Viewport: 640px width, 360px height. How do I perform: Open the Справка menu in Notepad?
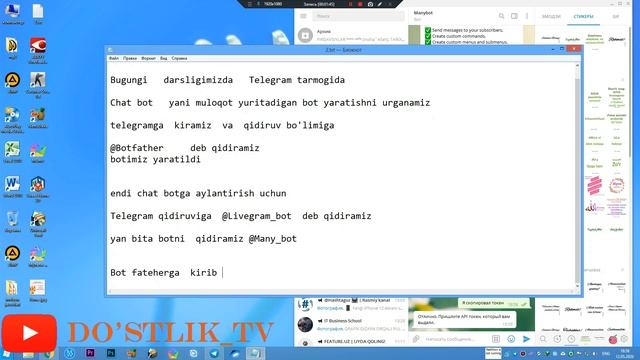click(x=179, y=58)
